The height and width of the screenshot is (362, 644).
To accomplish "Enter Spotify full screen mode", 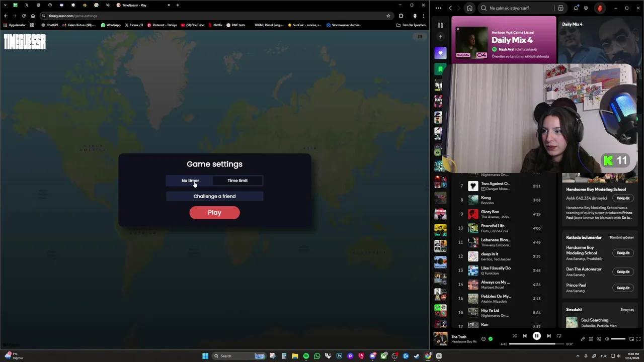I will (639, 339).
